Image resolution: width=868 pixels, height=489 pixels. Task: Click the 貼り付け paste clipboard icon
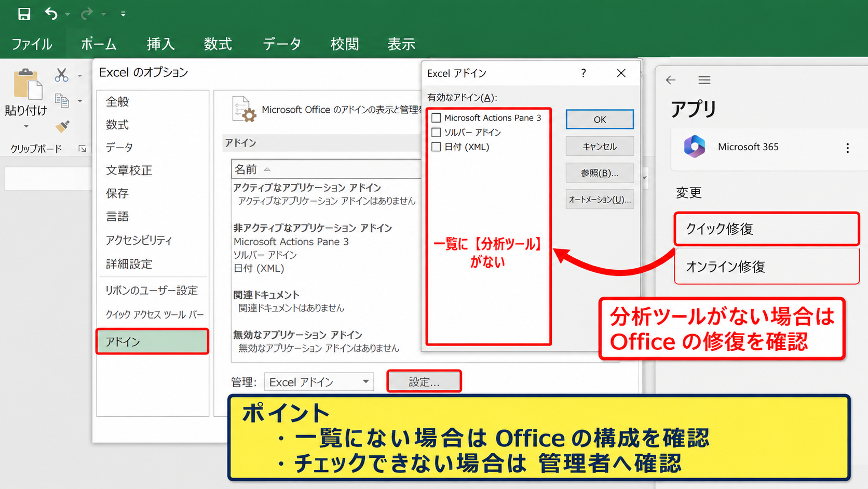click(27, 84)
